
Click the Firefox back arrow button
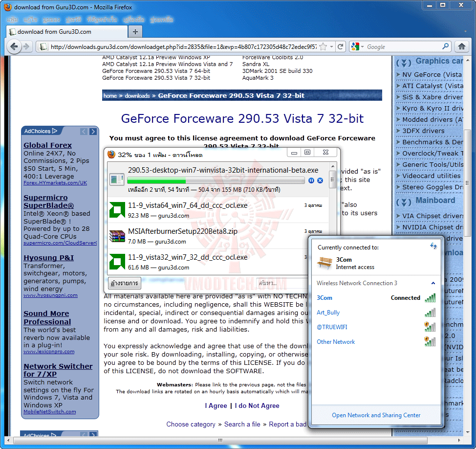coord(14,46)
